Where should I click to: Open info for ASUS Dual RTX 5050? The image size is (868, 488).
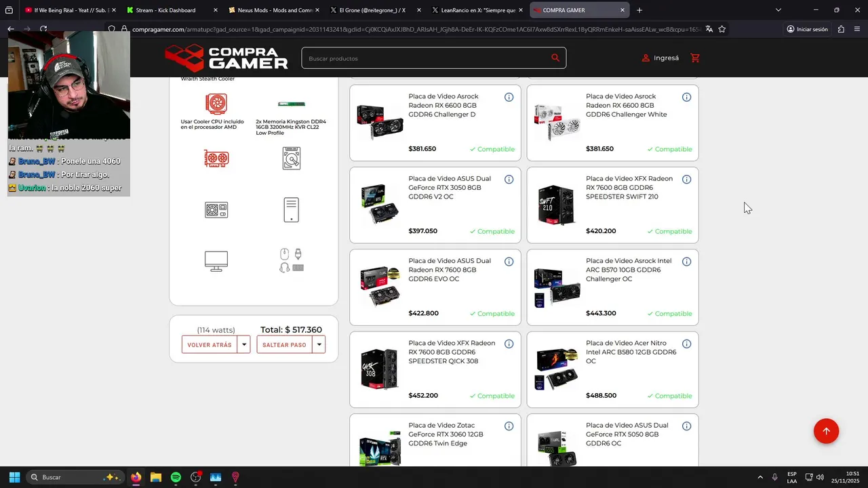pyautogui.click(x=686, y=426)
